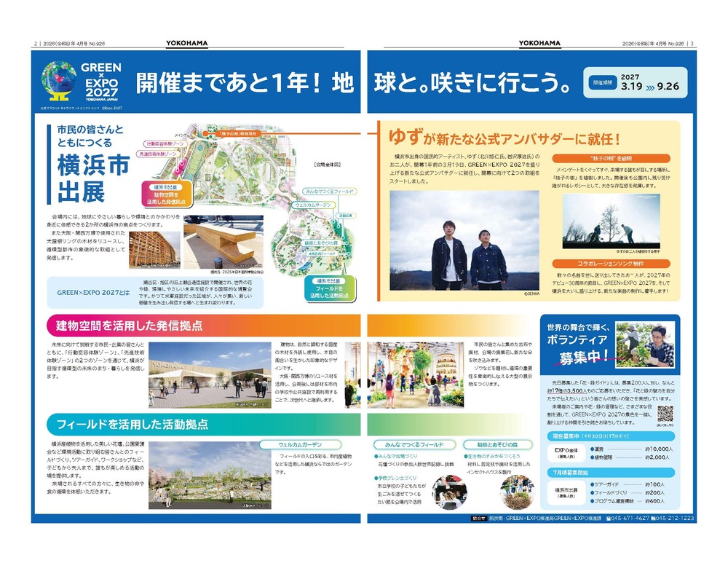
Task: Select the QR code in the volunteer section
Action: (x=665, y=414)
